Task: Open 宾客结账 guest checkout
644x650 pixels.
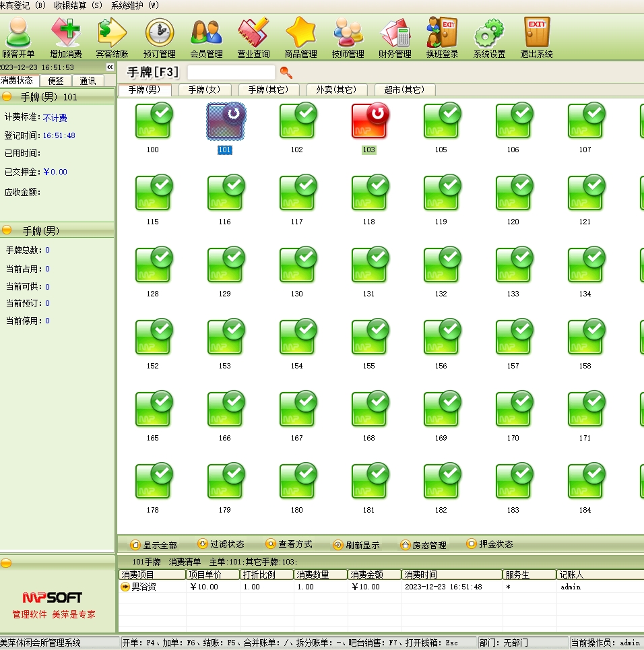Action: (112, 37)
